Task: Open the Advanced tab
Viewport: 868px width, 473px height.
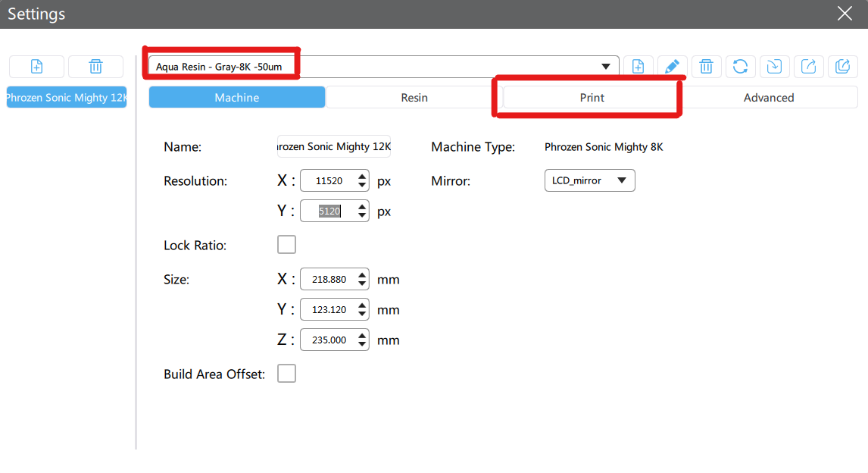Action: [x=769, y=98]
